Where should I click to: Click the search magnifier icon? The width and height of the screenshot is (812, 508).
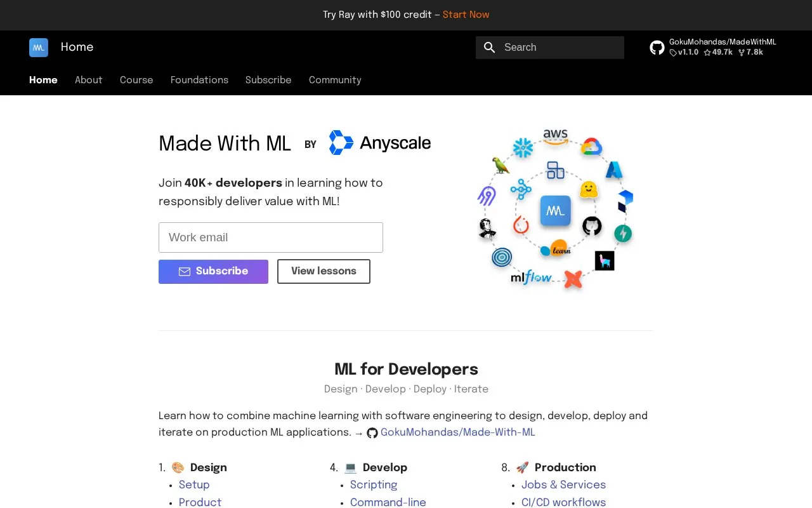point(489,48)
